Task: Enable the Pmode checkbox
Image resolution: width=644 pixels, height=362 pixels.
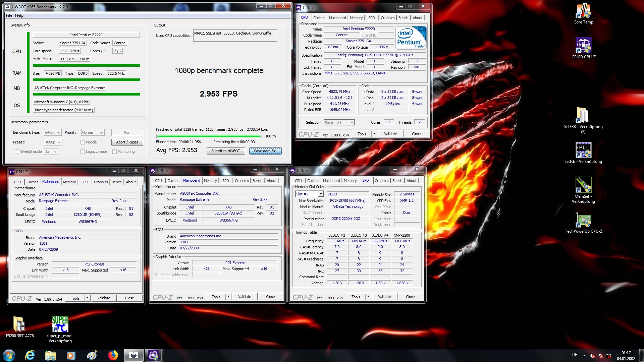Action: point(83,142)
